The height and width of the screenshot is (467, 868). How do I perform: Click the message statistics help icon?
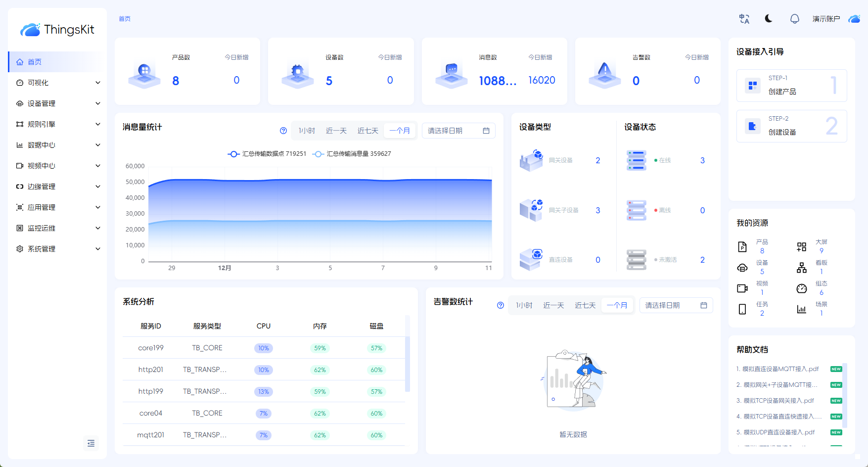[283, 131]
